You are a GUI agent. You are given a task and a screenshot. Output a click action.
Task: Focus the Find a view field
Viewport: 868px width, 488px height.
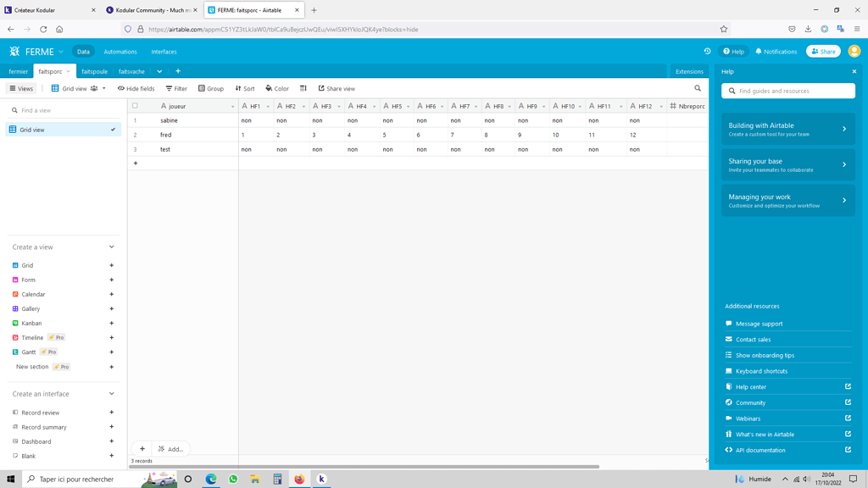pyautogui.click(x=63, y=110)
